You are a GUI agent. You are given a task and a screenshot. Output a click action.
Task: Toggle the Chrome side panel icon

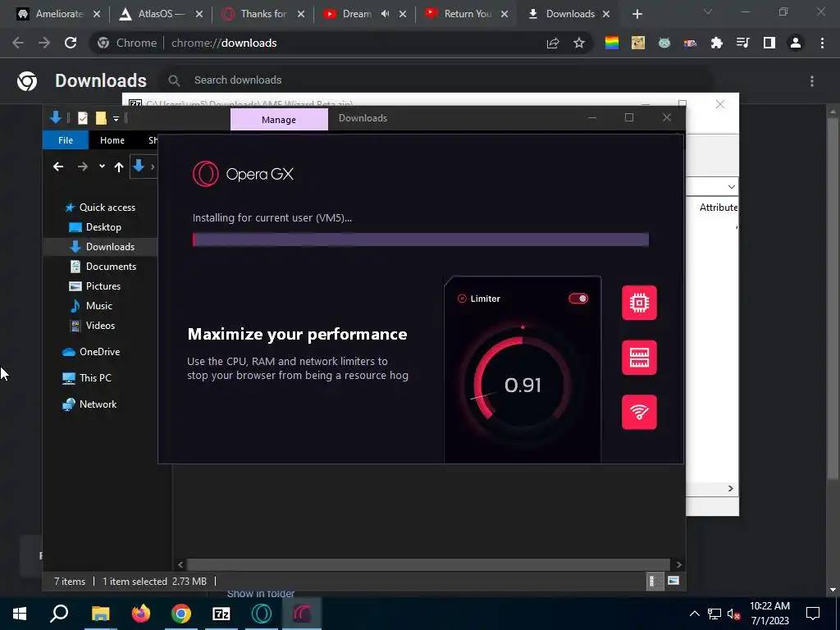pyautogui.click(x=769, y=43)
